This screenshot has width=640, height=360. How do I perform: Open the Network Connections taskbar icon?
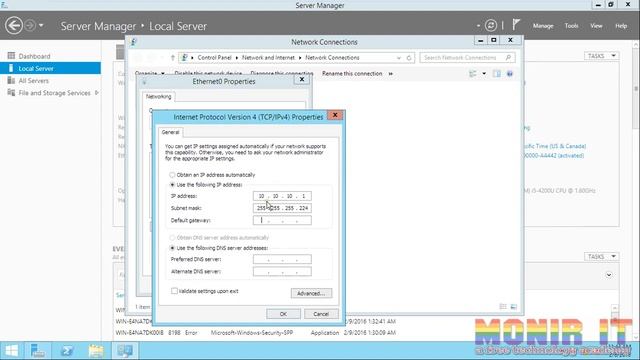click(x=124, y=351)
